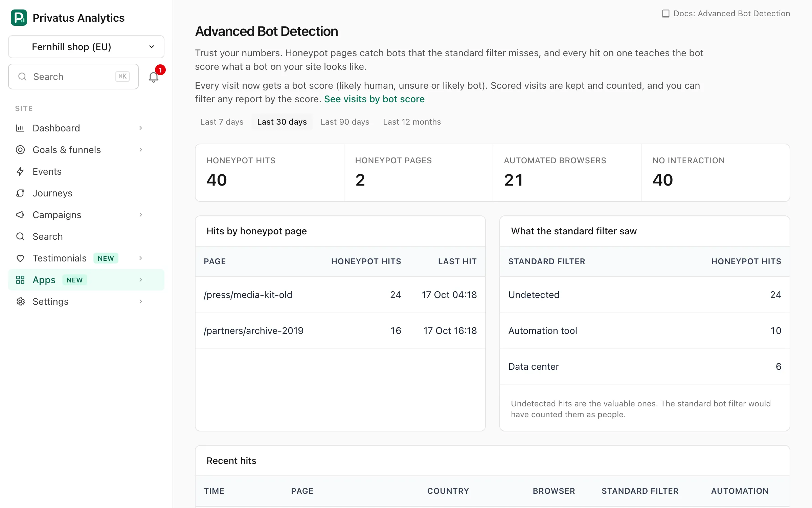
Task: Click the book icon next to Docs link
Action: (666, 14)
